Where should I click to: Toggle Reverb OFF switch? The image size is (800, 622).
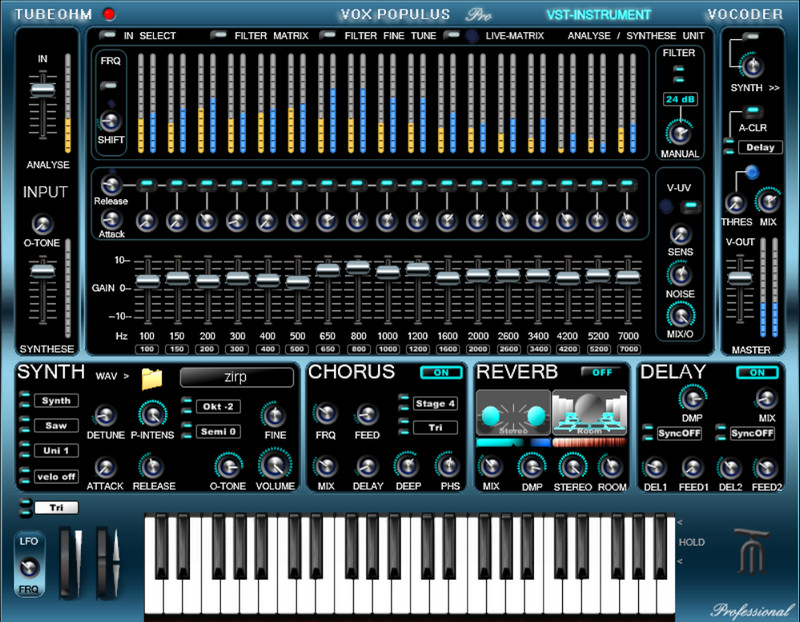pyautogui.click(x=602, y=372)
